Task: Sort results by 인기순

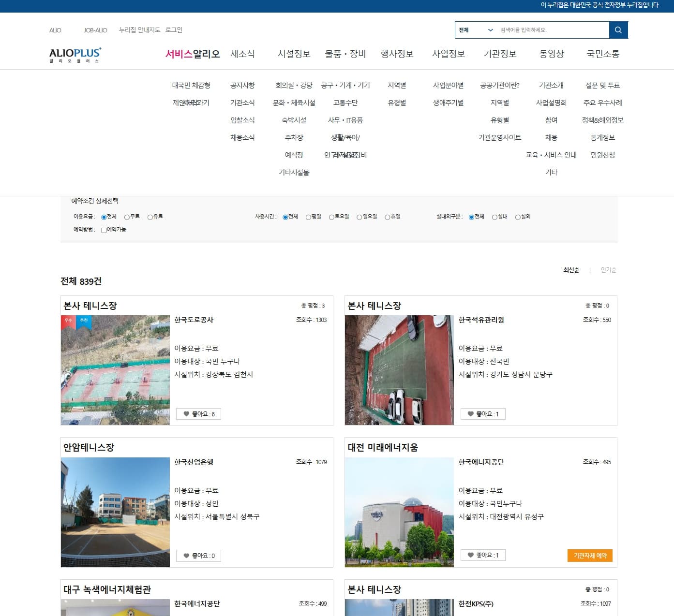Action: coord(608,270)
